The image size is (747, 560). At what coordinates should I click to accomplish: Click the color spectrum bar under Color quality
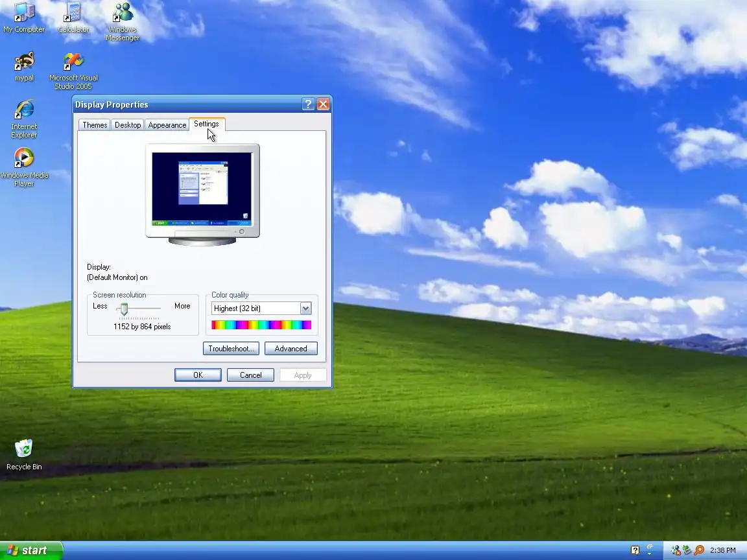261,325
